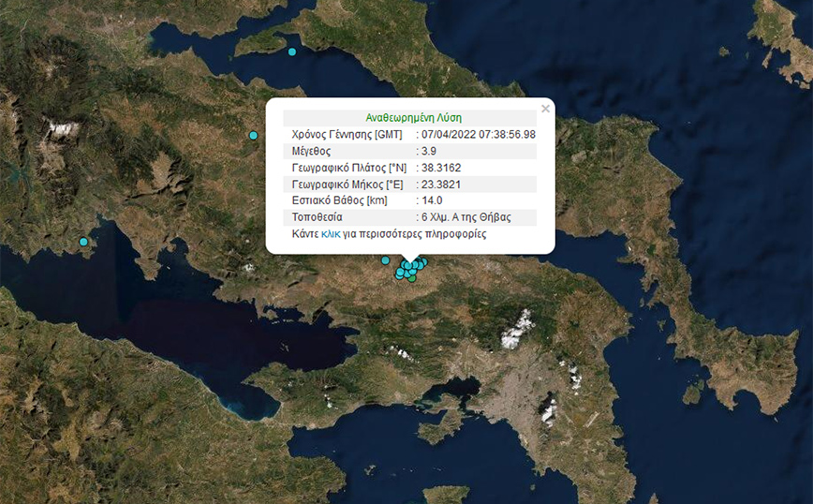
Task: Click the cyan marker west of the popup
Action: pos(253,136)
